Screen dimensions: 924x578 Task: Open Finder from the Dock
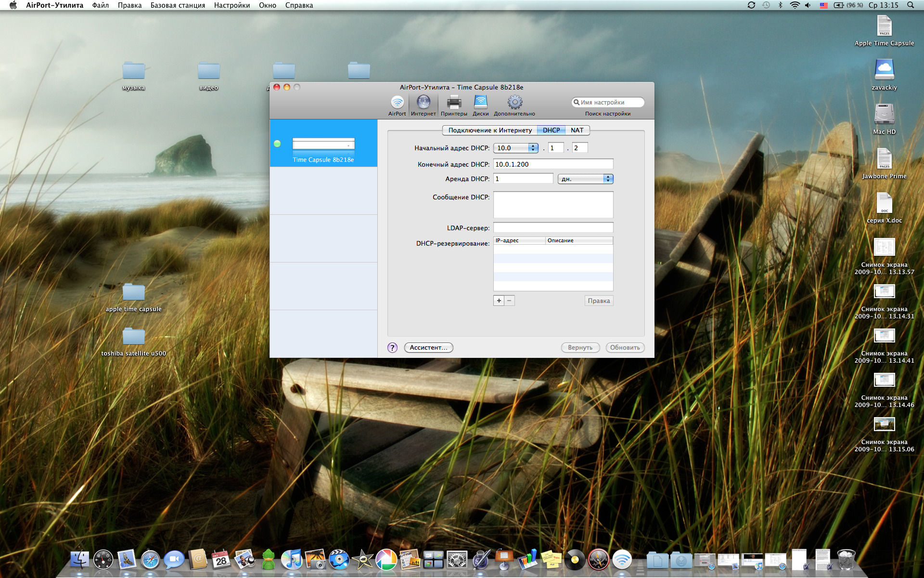point(79,560)
